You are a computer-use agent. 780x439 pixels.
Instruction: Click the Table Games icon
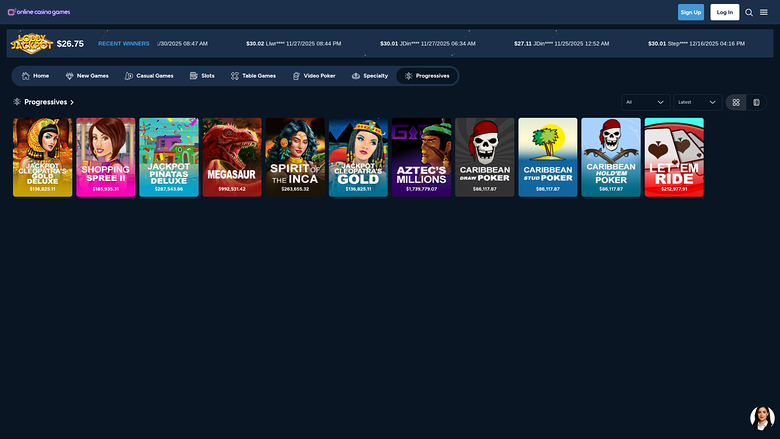point(235,76)
